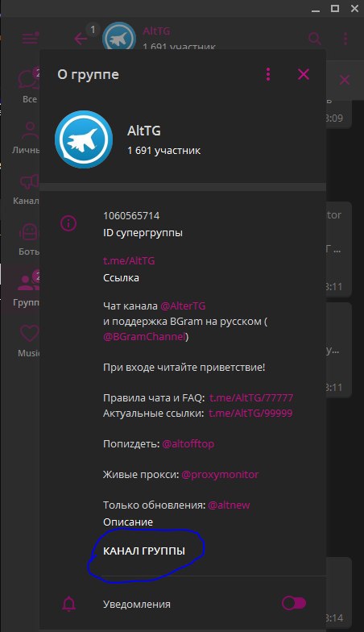Open the @proxymonitor mention

[x=220, y=474]
